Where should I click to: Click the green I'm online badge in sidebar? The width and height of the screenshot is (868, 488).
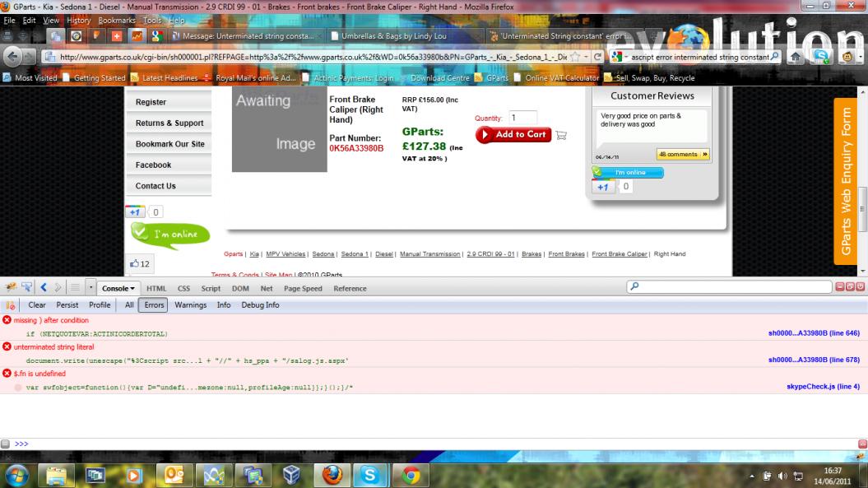tap(170, 235)
